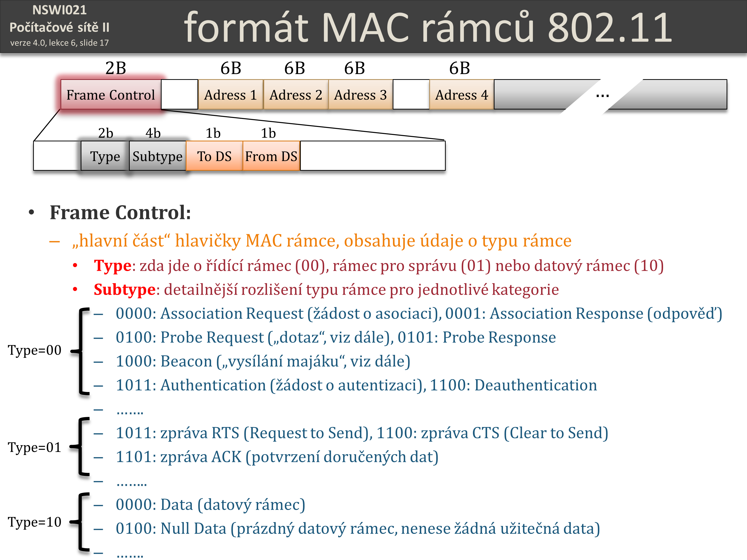Select the 'Adress 4' field box
747x560 pixels.
[462, 95]
